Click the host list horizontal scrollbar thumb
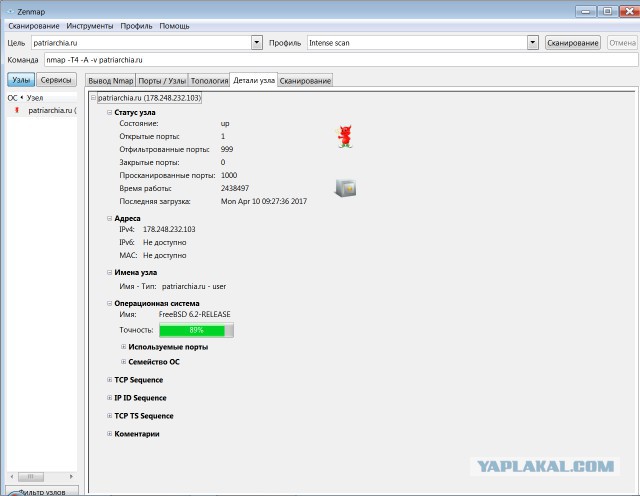Screen dimensions: 640x496 click(31, 476)
